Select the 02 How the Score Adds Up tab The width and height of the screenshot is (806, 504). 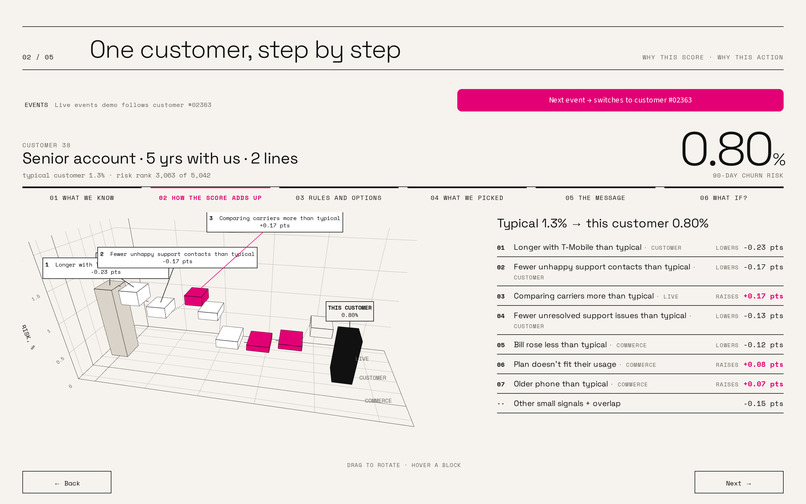coord(210,197)
